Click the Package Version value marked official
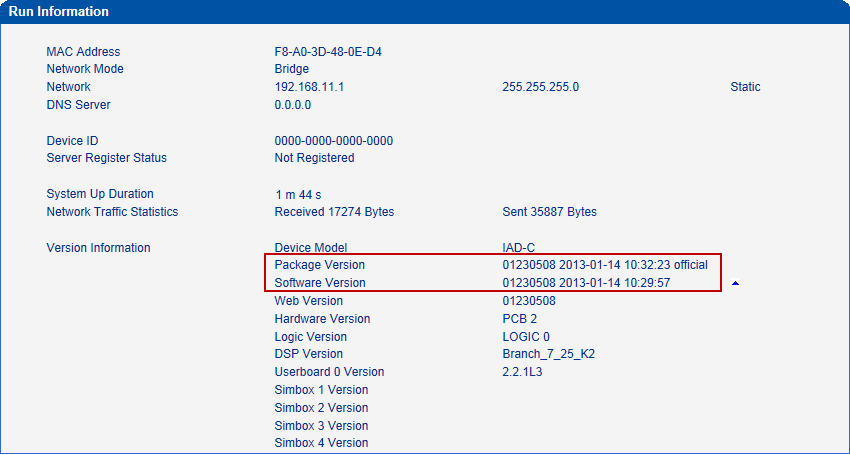The image size is (850, 455). 604,265
